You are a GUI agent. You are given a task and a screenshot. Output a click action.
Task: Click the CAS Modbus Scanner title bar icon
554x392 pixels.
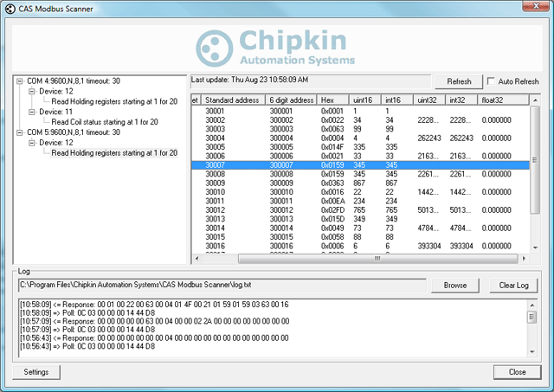[10, 9]
